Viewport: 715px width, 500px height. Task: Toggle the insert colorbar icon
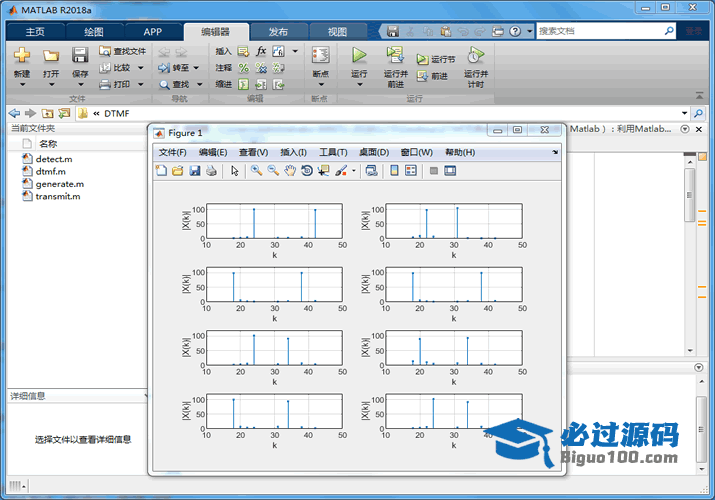394,171
